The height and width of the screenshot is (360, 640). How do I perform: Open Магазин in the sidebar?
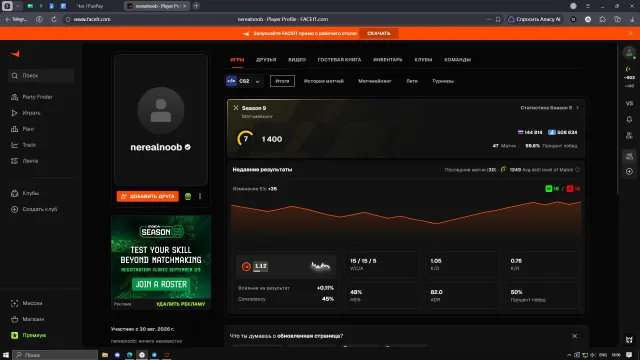pyautogui.click(x=27, y=319)
